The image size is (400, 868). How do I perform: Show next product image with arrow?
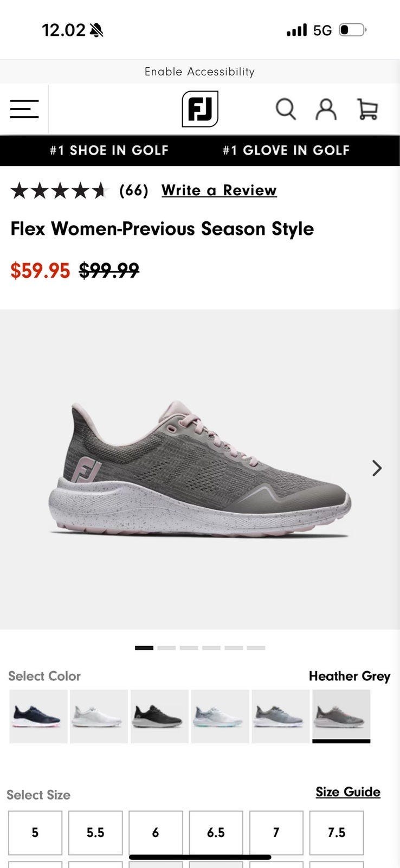pos(377,468)
